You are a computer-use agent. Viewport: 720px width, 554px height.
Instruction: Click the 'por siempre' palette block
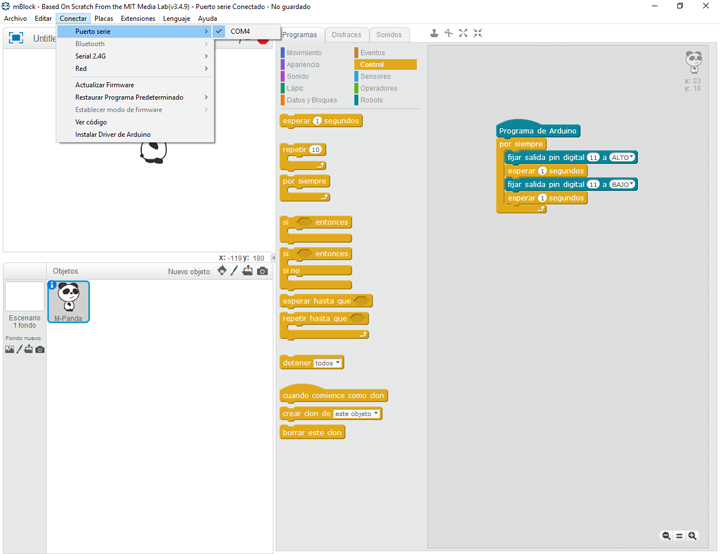(304, 181)
